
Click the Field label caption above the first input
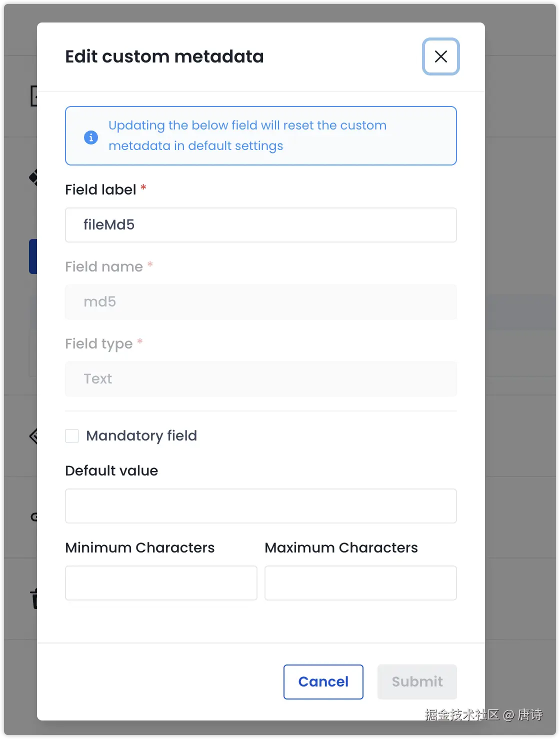point(100,190)
